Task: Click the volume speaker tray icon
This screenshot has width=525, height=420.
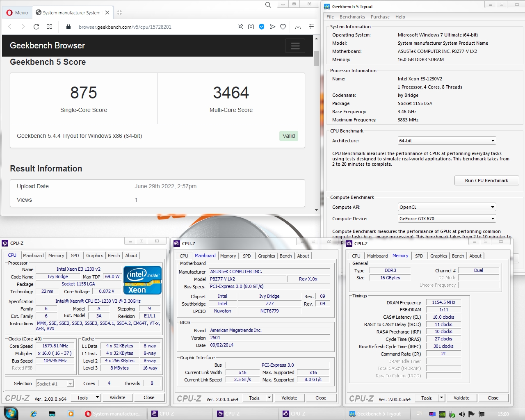Action: (x=462, y=414)
